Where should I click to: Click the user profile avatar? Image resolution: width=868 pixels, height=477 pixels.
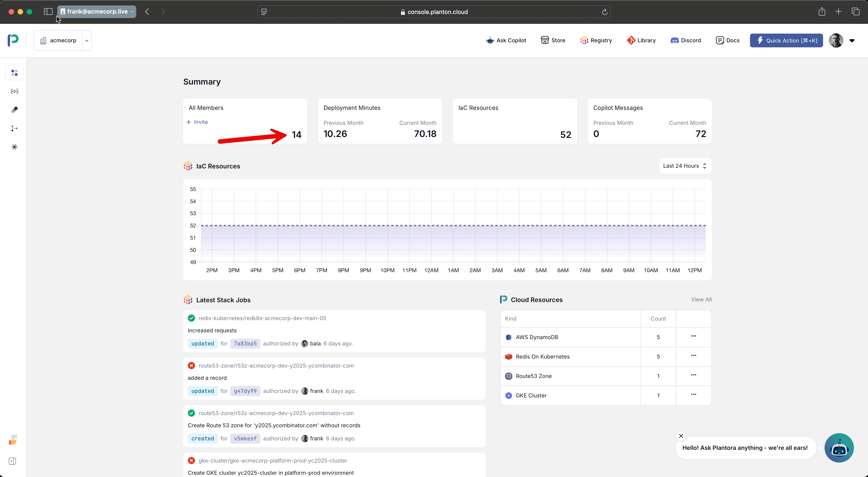pos(836,40)
